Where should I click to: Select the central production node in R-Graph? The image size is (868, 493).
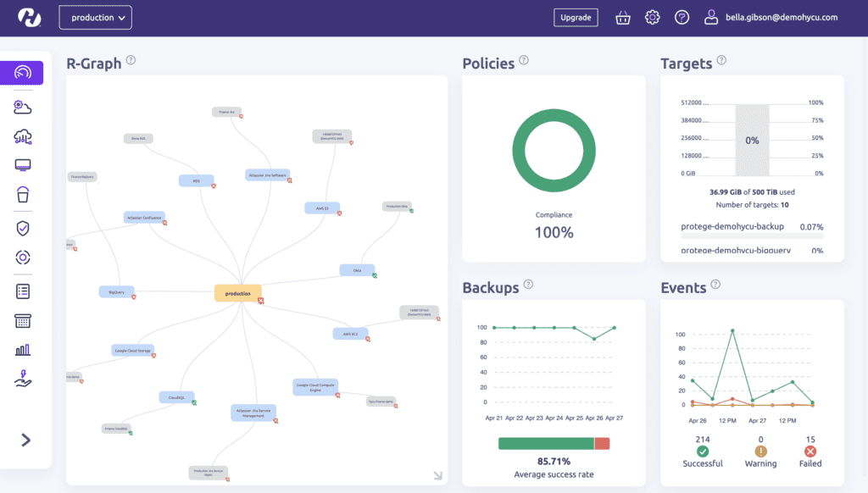238,293
